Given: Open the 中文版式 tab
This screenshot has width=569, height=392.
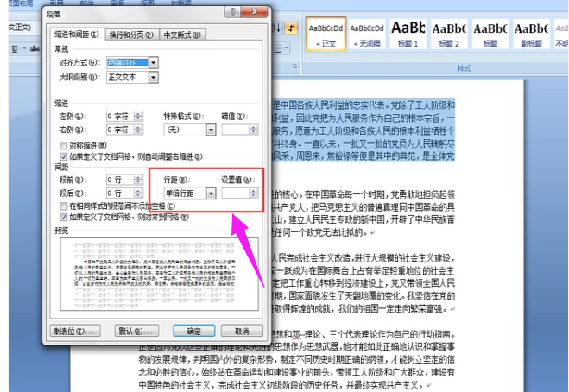Looking at the screenshot, I should point(182,35).
